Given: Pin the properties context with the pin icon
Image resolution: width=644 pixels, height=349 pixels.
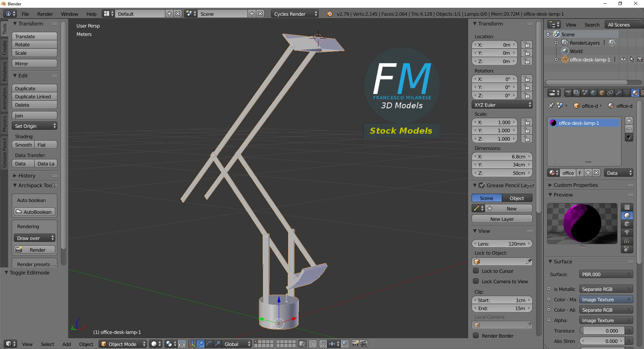Looking at the screenshot, I should (551, 106).
